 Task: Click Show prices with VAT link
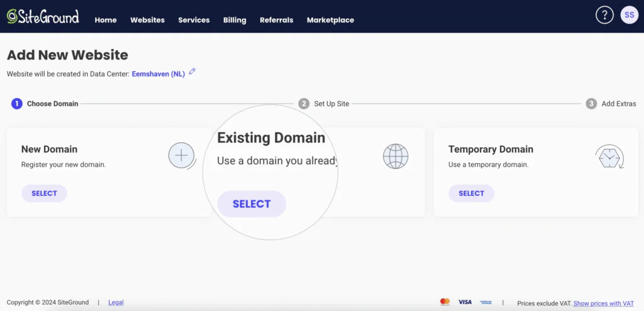pyautogui.click(x=605, y=303)
